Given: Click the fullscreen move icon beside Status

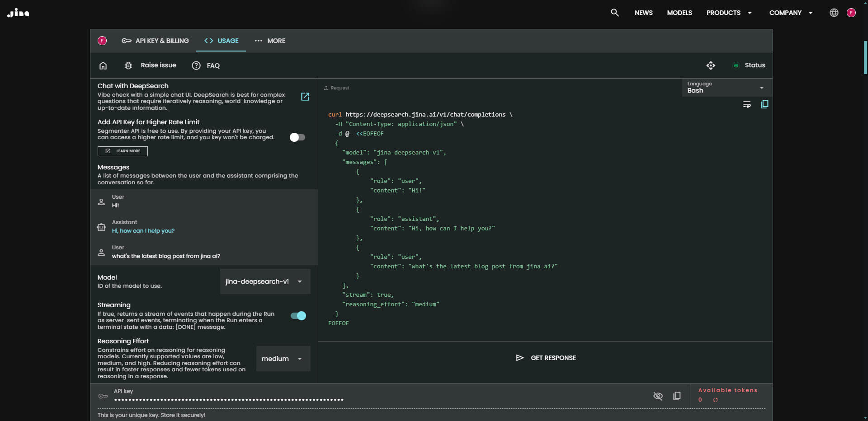Looking at the screenshot, I should [x=711, y=65].
